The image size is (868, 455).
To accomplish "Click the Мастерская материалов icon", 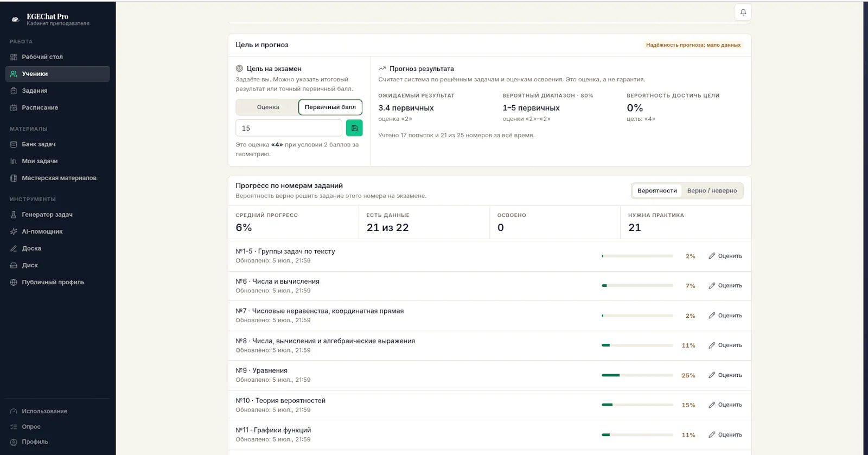I will (14, 178).
